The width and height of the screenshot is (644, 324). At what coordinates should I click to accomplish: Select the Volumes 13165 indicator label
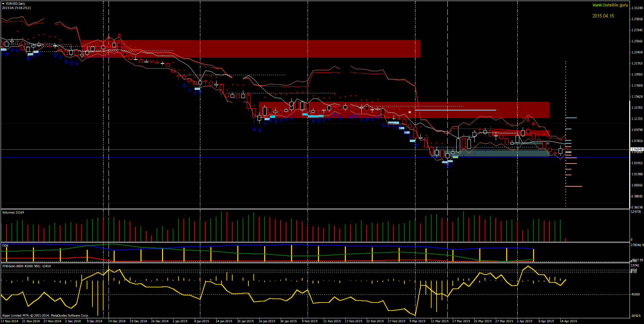[13, 212]
